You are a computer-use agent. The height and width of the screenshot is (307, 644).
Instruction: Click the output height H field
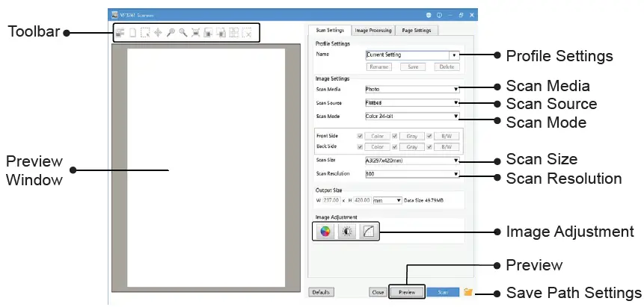click(362, 201)
